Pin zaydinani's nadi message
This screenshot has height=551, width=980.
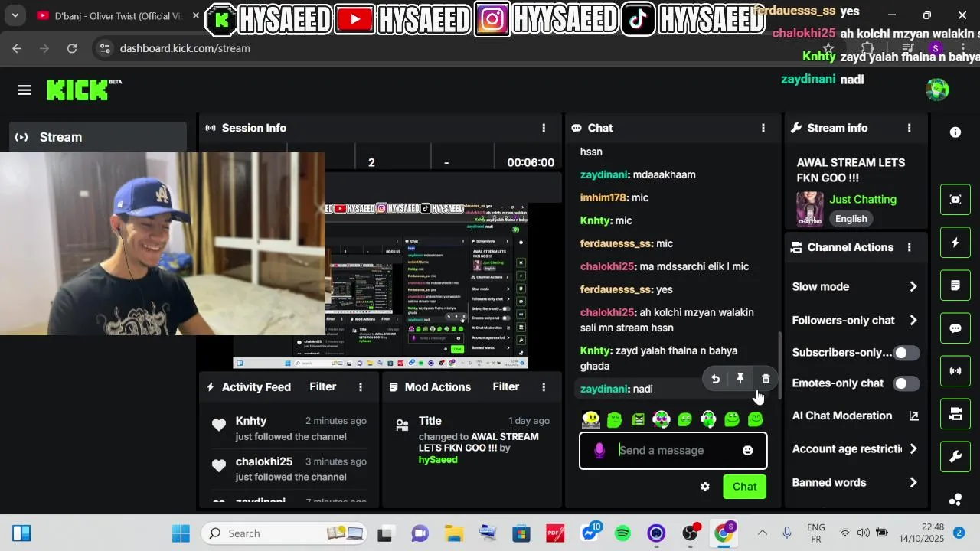click(x=740, y=379)
